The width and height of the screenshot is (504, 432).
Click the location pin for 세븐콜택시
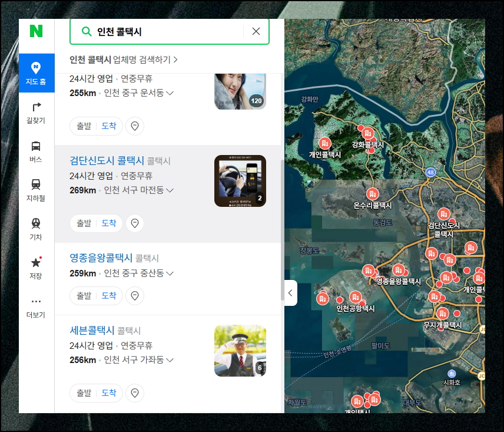(x=135, y=393)
